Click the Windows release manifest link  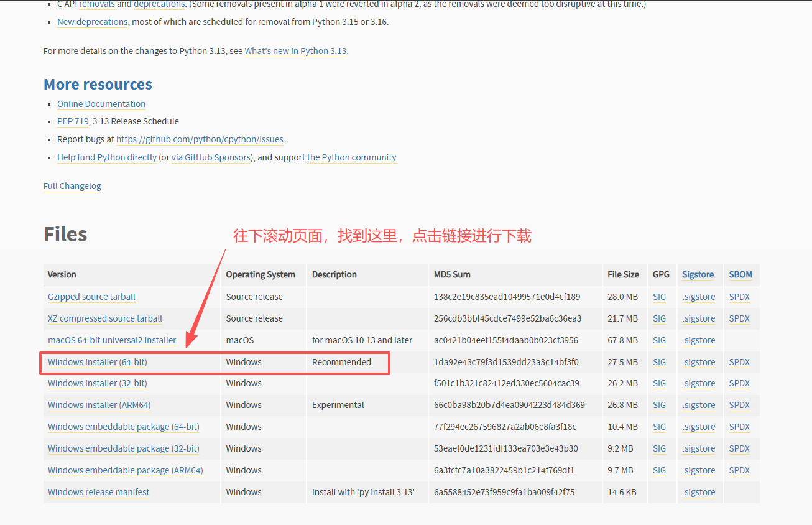(x=98, y=492)
